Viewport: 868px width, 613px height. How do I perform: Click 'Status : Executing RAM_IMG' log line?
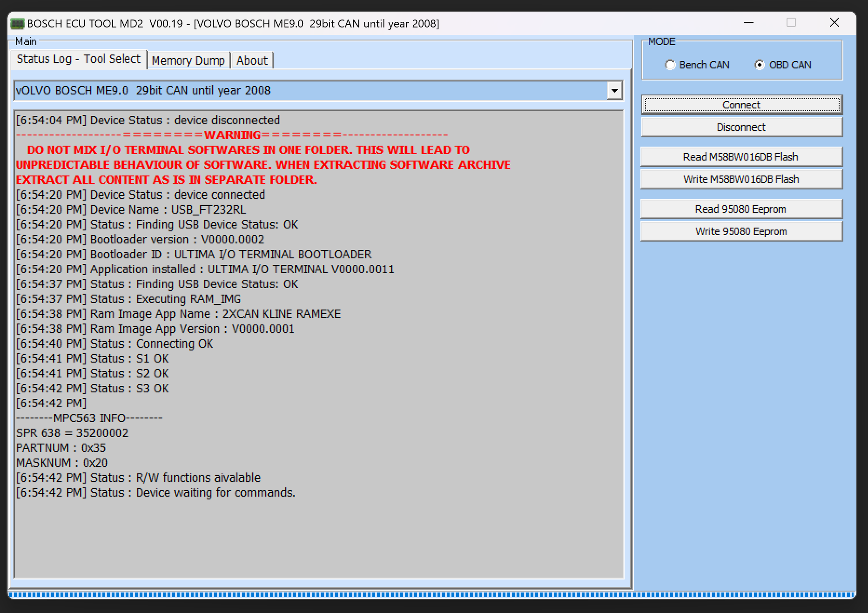pyautogui.click(x=128, y=299)
